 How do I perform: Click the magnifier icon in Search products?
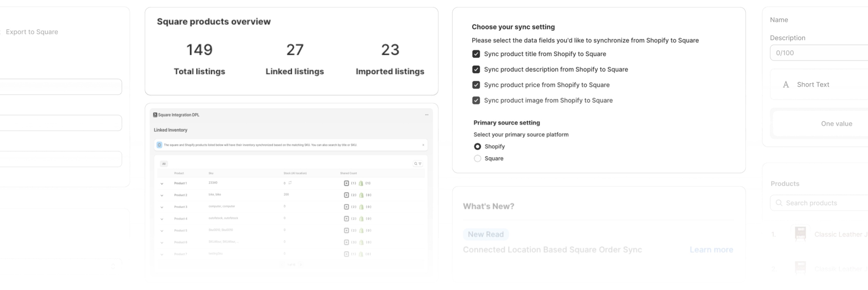[779, 203]
